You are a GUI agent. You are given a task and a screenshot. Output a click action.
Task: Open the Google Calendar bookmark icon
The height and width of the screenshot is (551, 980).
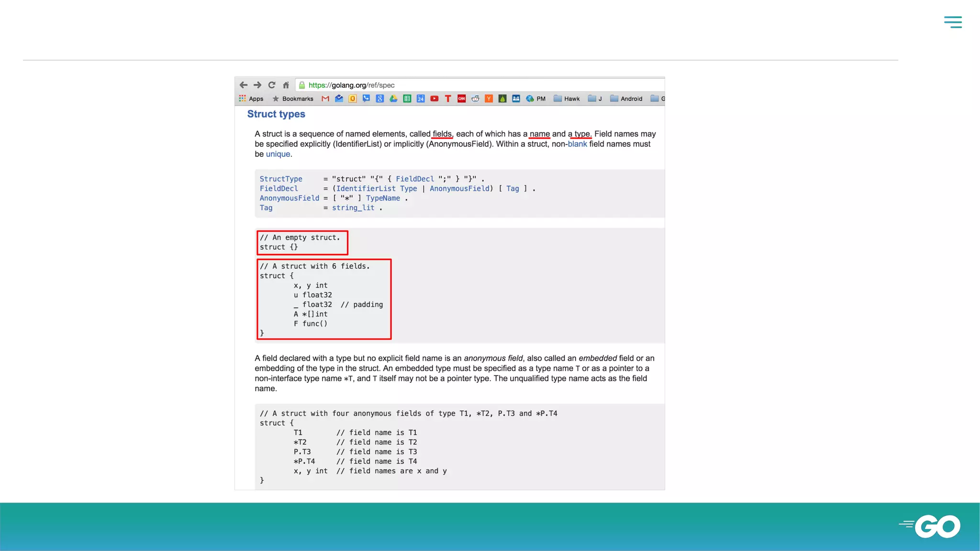pyautogui.click(x=421, y=99)
